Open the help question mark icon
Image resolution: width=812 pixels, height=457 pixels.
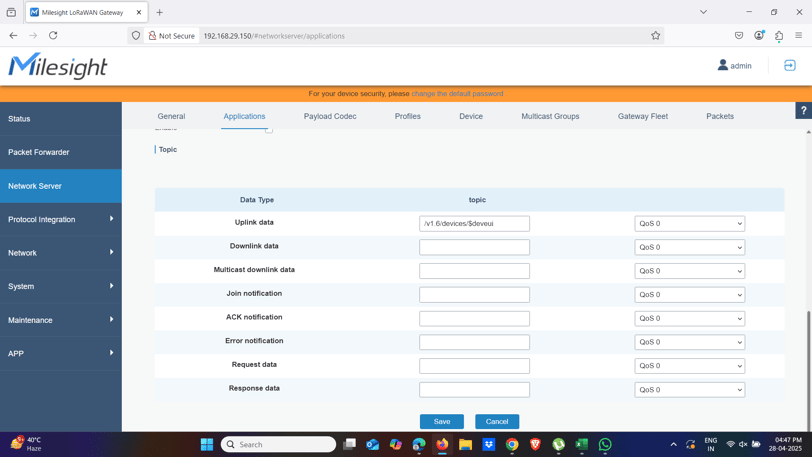[803, 110]
